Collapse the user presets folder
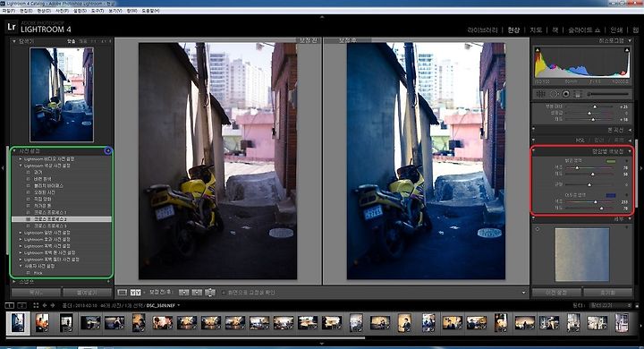Viewport: 644px width, 349px height. tap(21, 266)
